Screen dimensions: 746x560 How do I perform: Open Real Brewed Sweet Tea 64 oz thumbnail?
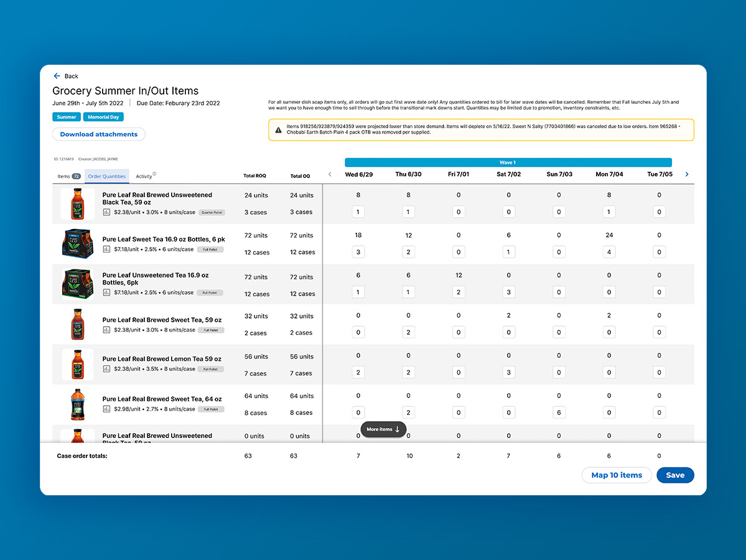pos(78,404)
